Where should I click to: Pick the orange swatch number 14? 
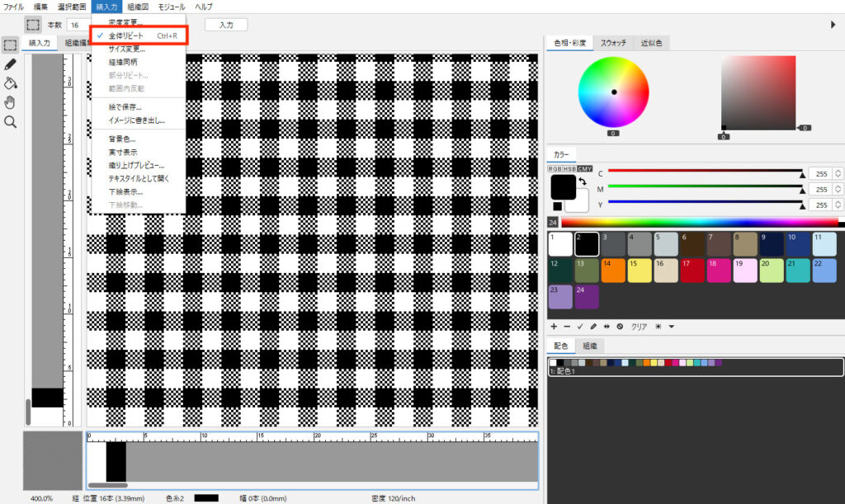tap(613, 270)
